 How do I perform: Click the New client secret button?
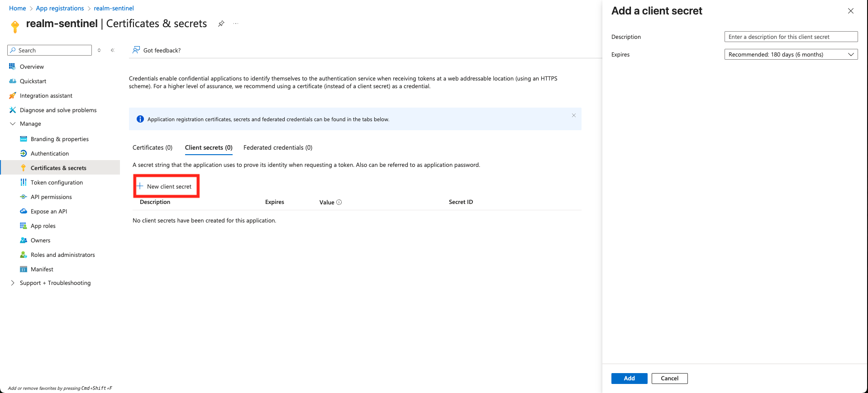pyautogui.click(x=165, y=186)
